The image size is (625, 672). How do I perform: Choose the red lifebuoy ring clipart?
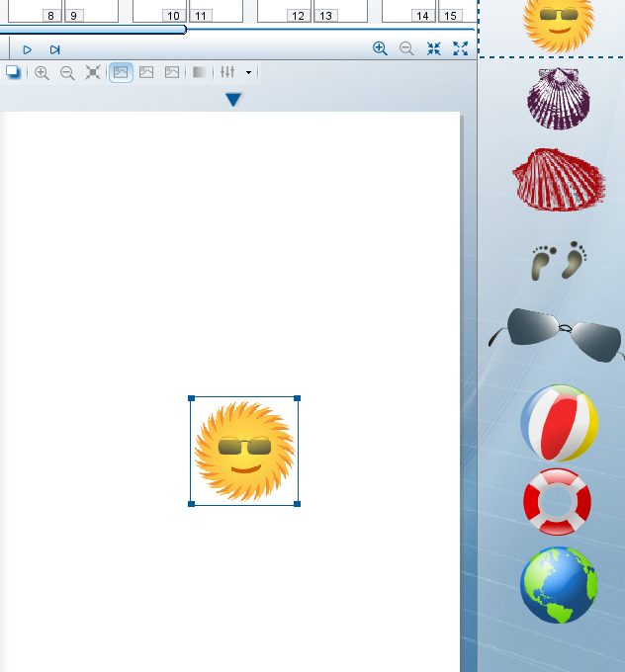pos(557,502)
